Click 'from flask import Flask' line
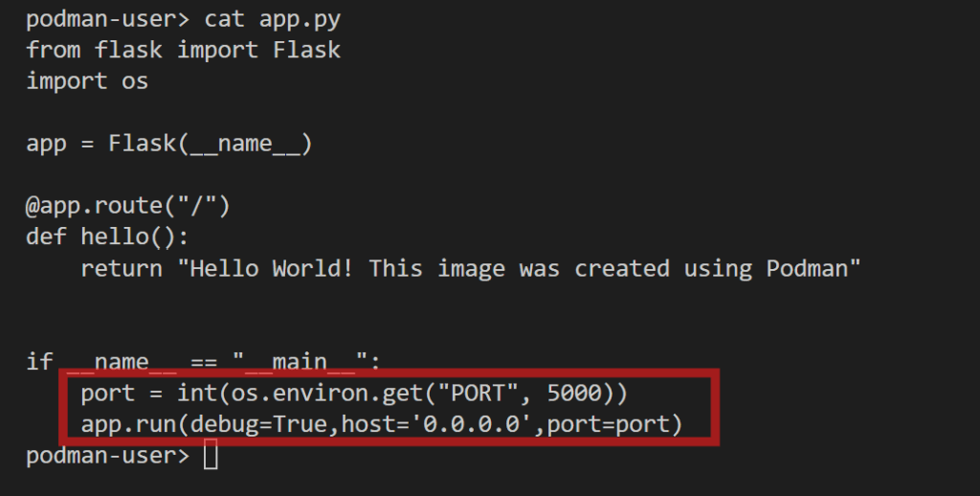980x496 pixels. (x=183, y=50)
